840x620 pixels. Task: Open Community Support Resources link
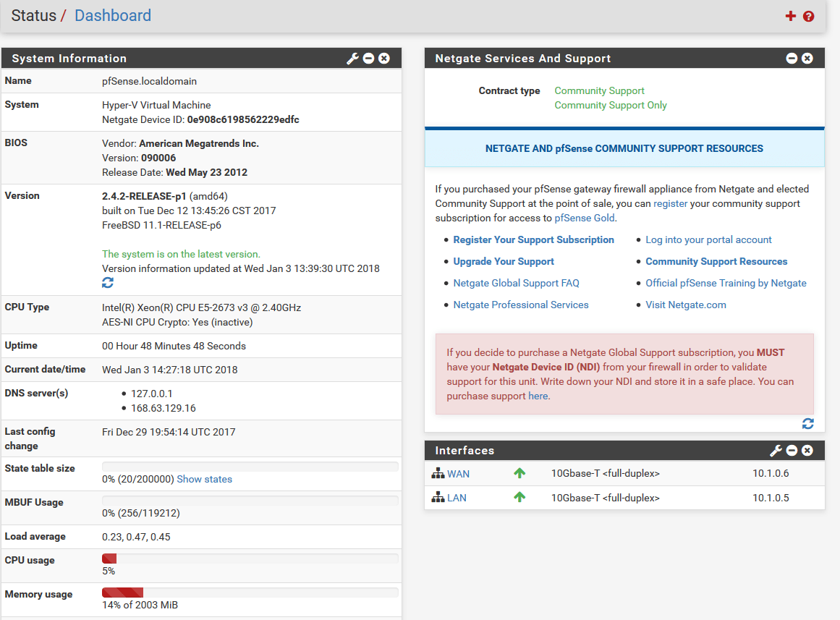tap(716, 261)
